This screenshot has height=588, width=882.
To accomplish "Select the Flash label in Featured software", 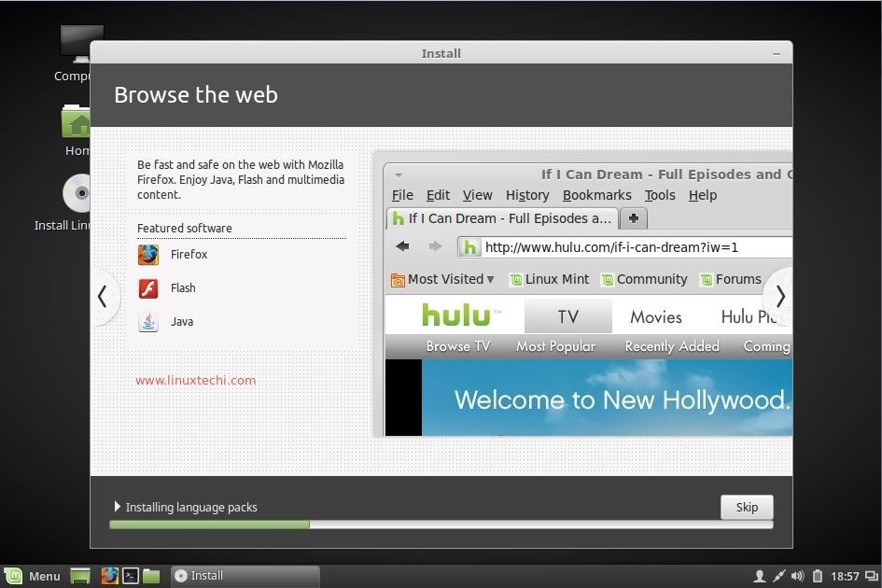I will coord(183,288).
